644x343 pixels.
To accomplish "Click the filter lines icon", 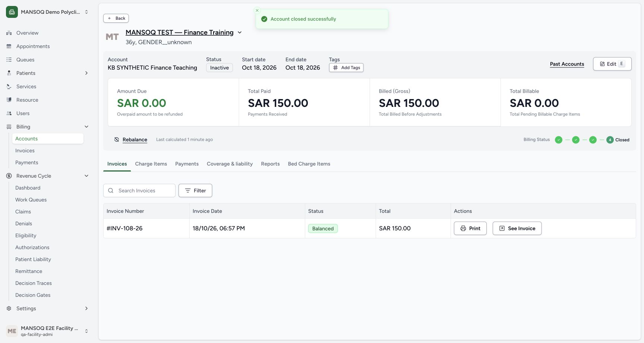I will [x=188, y=191].
